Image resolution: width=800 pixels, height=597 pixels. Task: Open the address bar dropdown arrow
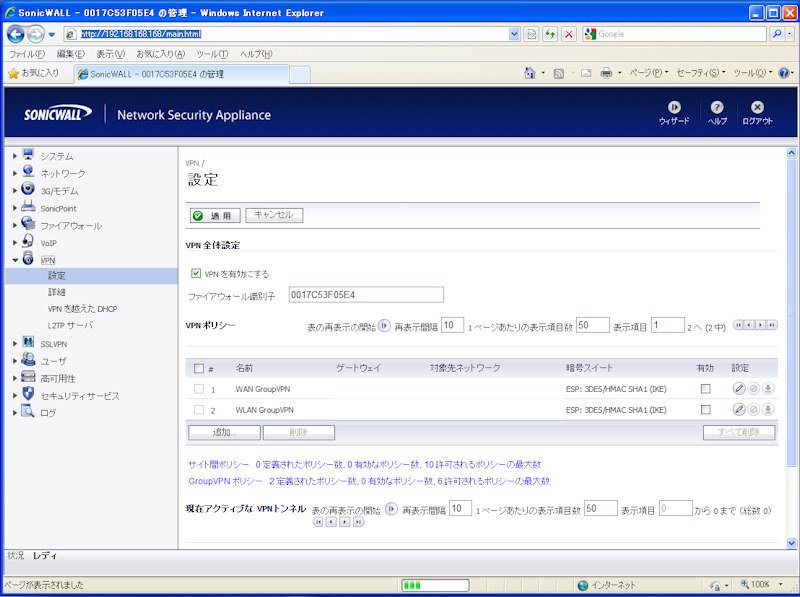pyautogui.click(x=514, y=34)
